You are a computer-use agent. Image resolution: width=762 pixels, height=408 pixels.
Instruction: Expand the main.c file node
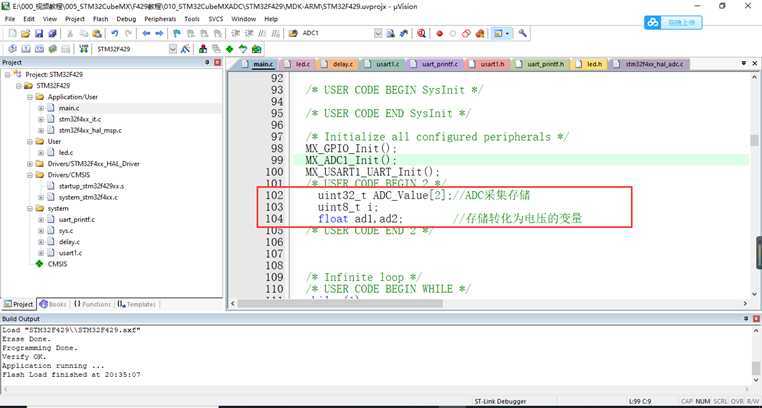(41, 108)
